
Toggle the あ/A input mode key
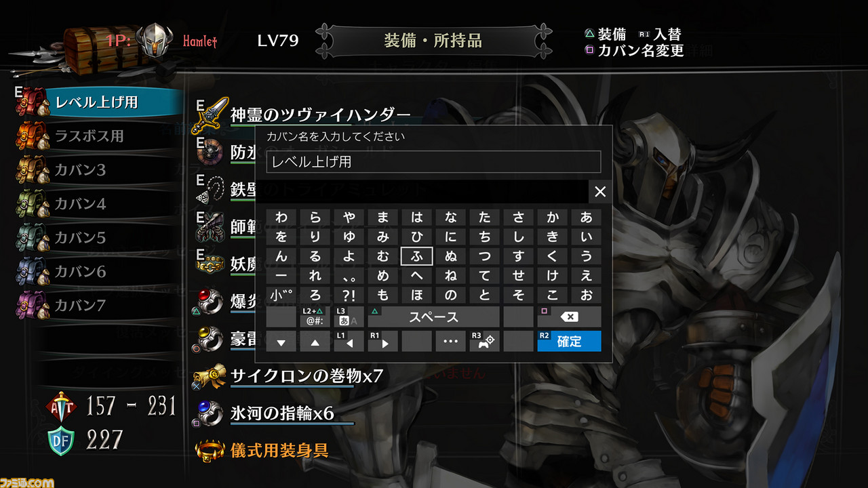point(349,317)
